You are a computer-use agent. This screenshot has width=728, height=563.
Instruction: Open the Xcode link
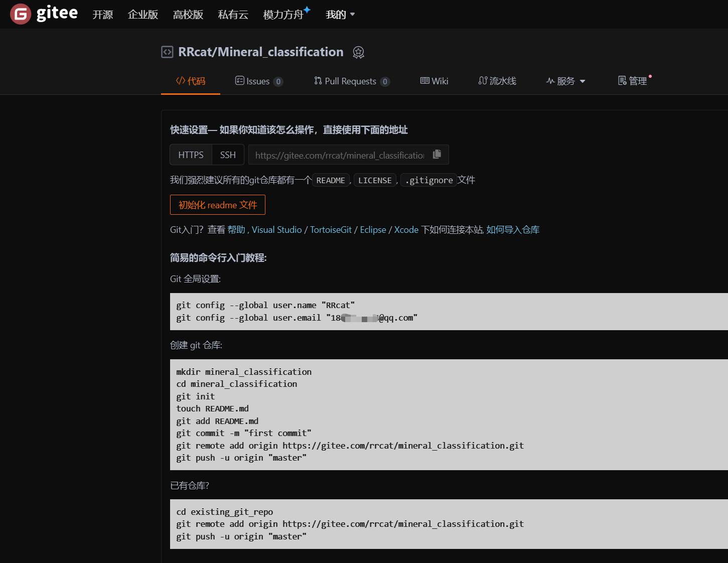pyautogui.click(x=406, y=230)
